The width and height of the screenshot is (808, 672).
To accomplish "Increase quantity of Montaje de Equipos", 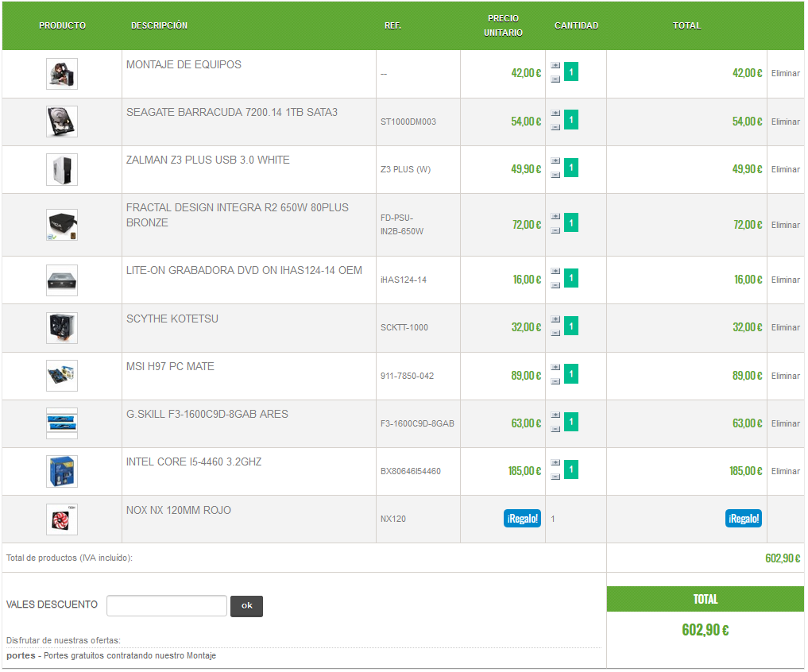I will tap(555, 65).
